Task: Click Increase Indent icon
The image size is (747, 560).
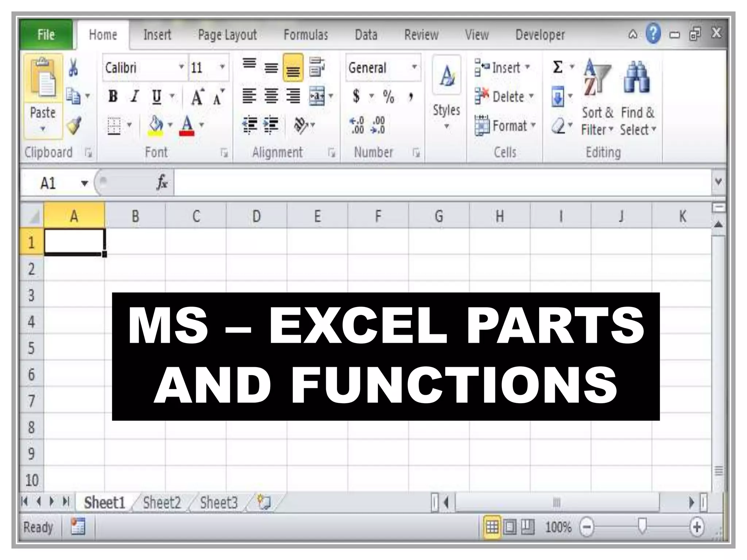Action: tap(271, 125)
